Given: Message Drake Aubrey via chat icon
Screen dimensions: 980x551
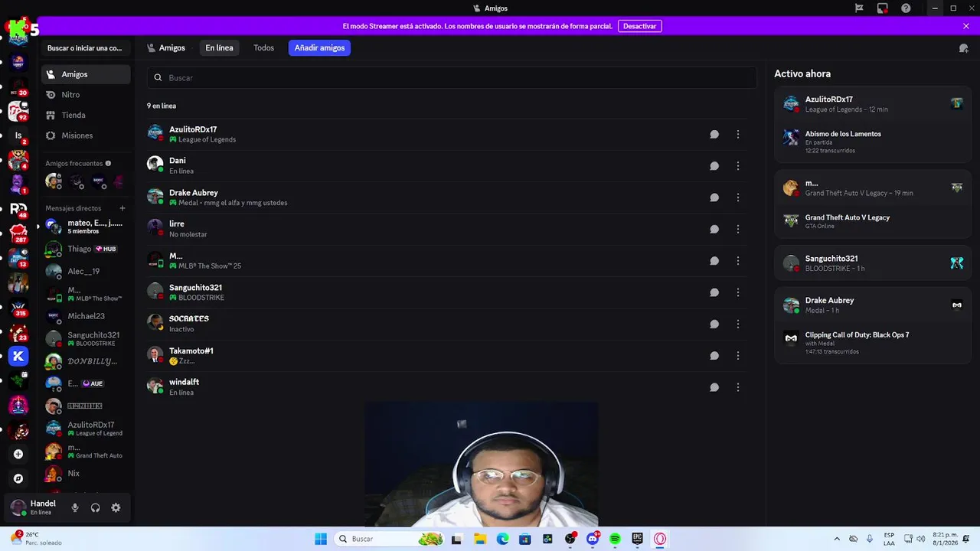Looking at the screenshot, I should coord(714,197).
